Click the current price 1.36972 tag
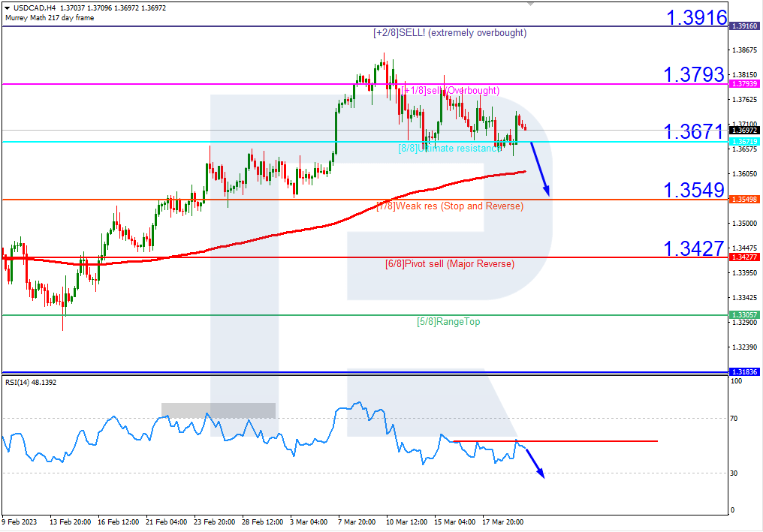Viewport: 763px width, 532px height. coord(744,131)
